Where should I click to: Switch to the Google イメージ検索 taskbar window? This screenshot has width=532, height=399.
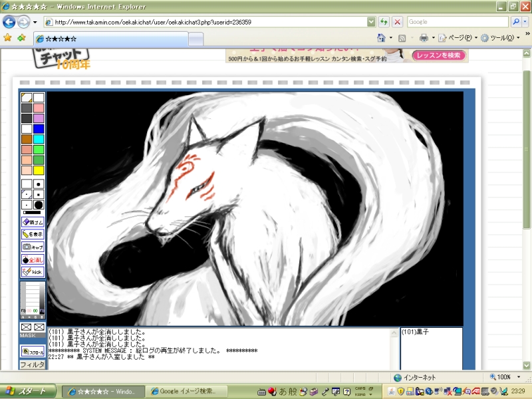point(186,391)
